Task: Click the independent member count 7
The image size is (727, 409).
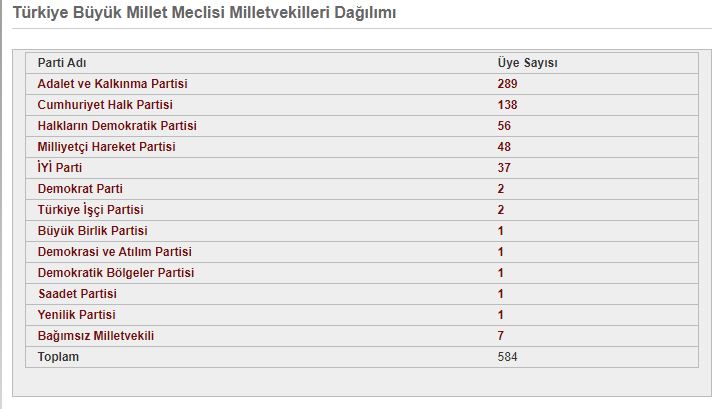Action: pyautogui.click(x=500, y=336)
